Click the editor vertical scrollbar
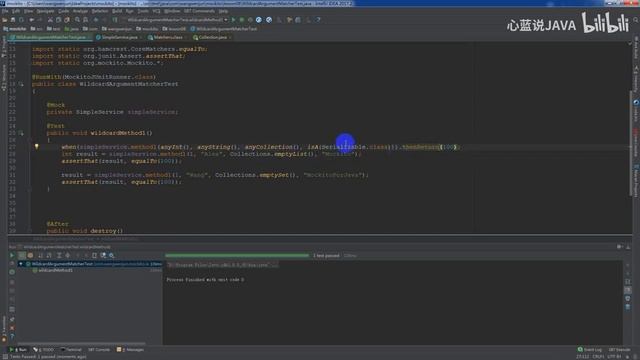The width and height of the screenshot is (640, 360). (630, 143)
